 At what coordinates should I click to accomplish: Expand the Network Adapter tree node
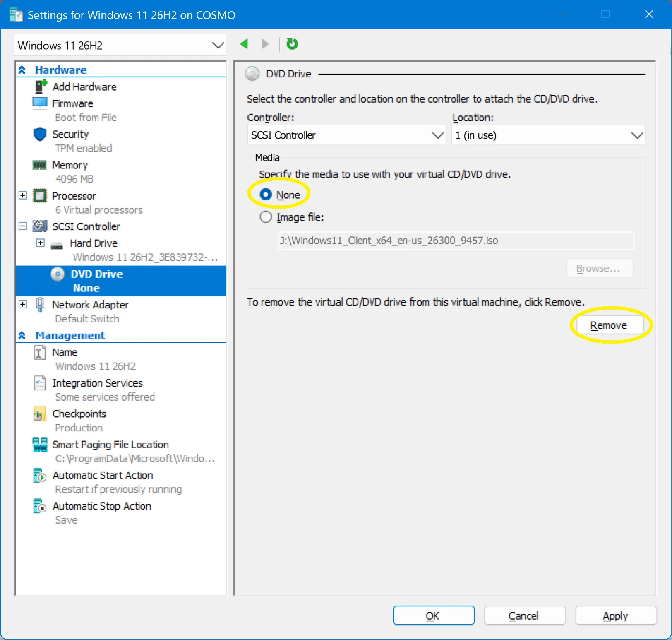pyautogui.click(x=23, y=304)
